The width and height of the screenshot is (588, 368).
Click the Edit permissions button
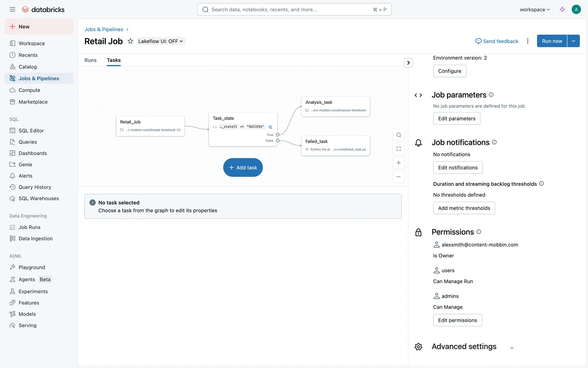[x=457, y=320]
